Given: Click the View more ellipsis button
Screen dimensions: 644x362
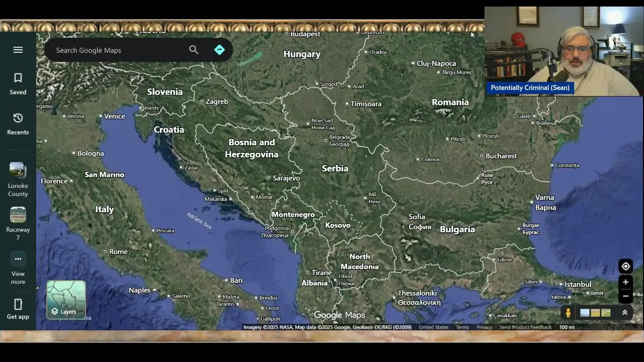Looking at the screenshot, I should tap(18, 259).
